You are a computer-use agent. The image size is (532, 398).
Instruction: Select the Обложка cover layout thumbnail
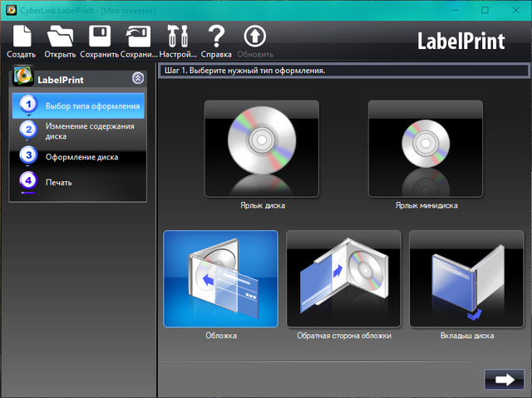pyautogui.click(x=221, y=278)
